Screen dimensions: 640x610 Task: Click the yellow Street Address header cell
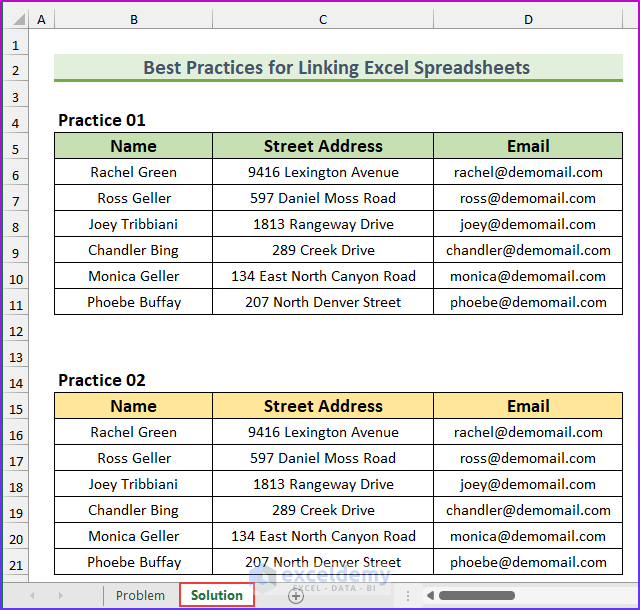[323, 406]
